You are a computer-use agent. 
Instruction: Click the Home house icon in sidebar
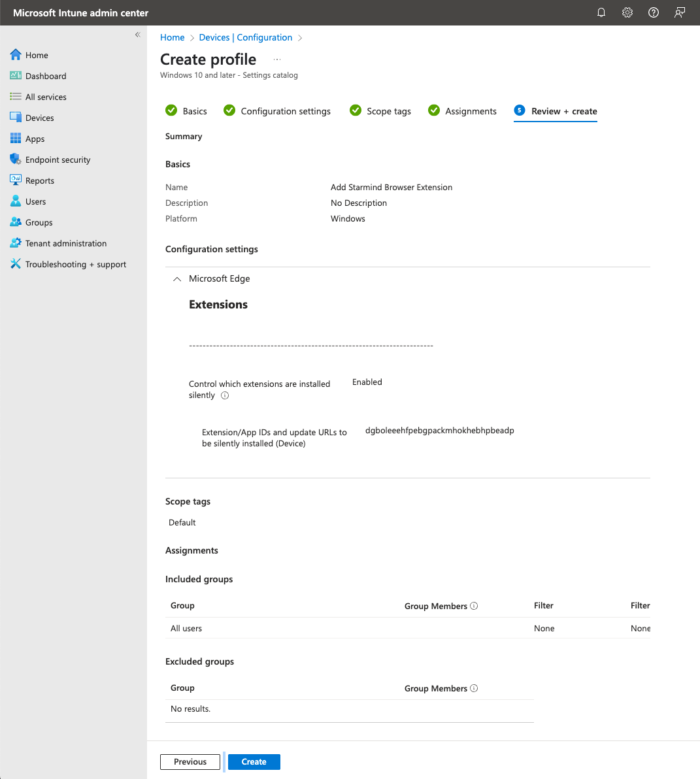tap(16, 55)
